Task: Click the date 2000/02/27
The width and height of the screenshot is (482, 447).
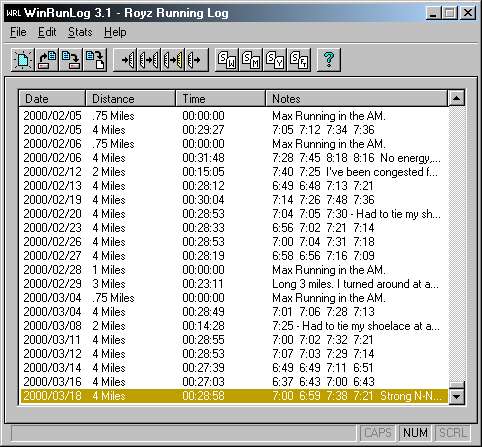Action: pos(52,256)
